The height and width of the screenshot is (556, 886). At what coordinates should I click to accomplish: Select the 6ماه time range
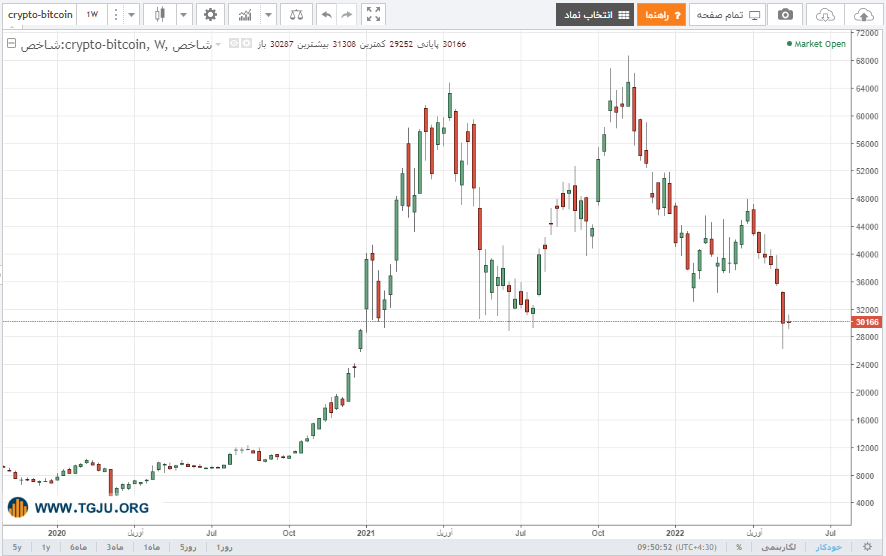(78, 547)
